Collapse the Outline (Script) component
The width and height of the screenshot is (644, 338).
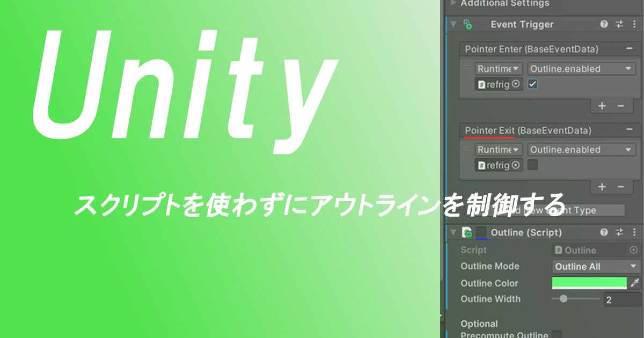(x=453, y=232)
